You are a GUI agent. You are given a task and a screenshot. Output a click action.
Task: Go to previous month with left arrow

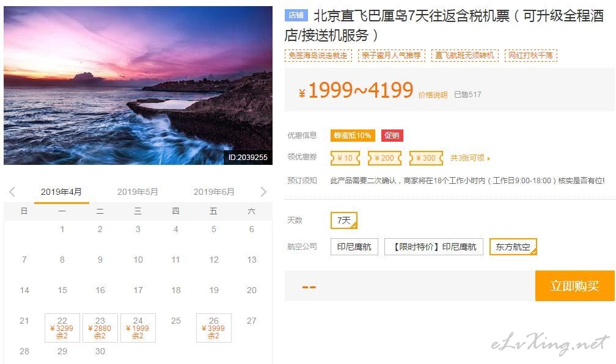point(12,192)
